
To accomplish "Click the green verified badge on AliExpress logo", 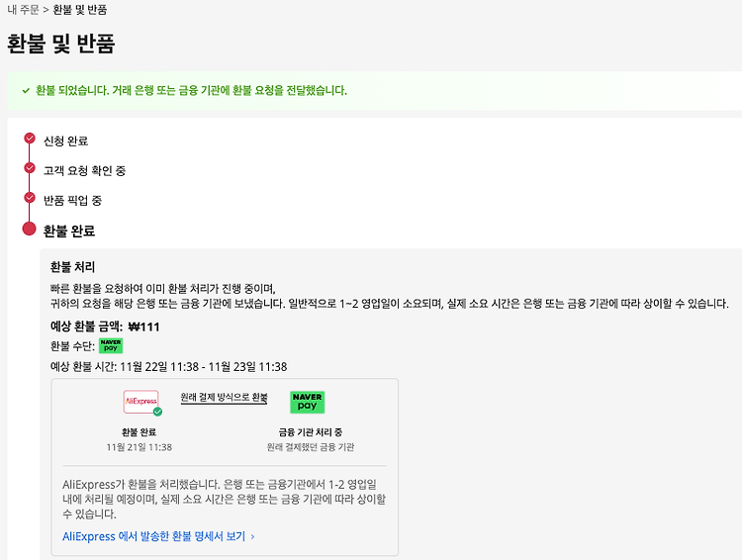I will [157, 412].
